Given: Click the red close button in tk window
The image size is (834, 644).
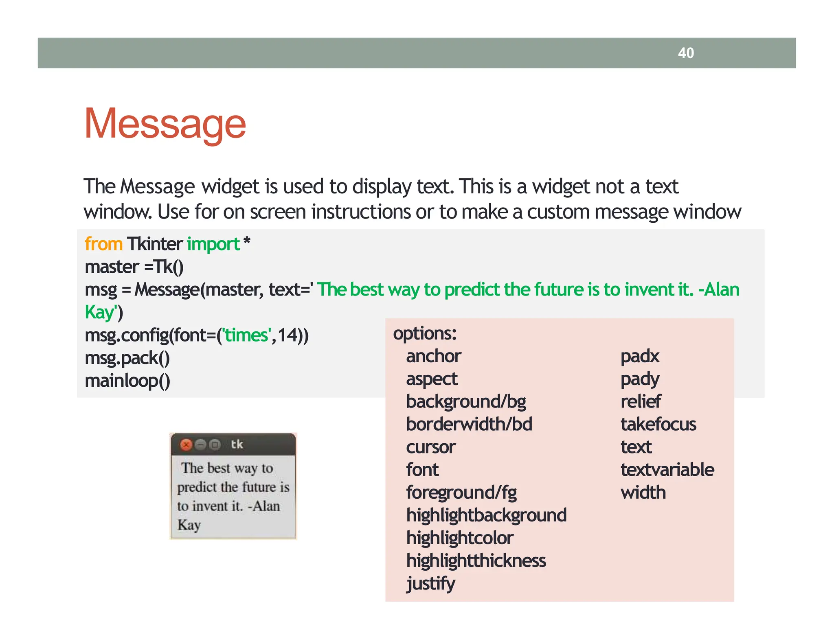Looking at the screenshot, I should click(186, 445).
